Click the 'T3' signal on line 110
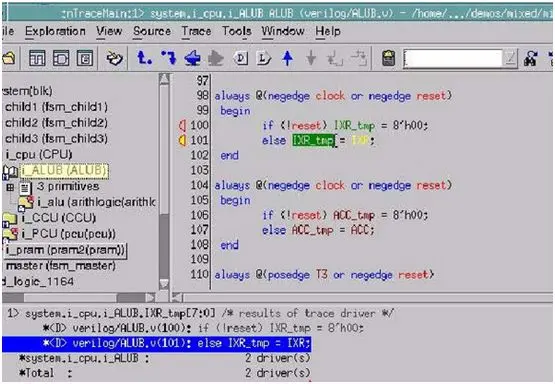 321,275
